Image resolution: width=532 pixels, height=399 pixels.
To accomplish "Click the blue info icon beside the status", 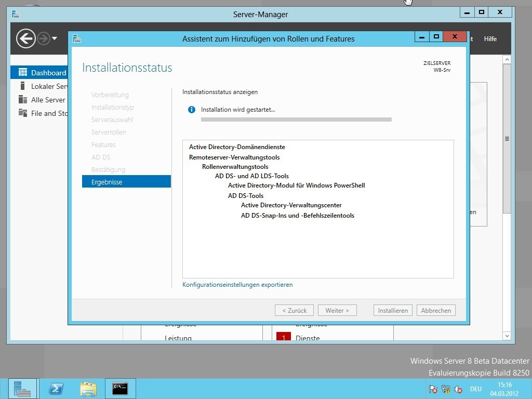I will pos(192,110).
